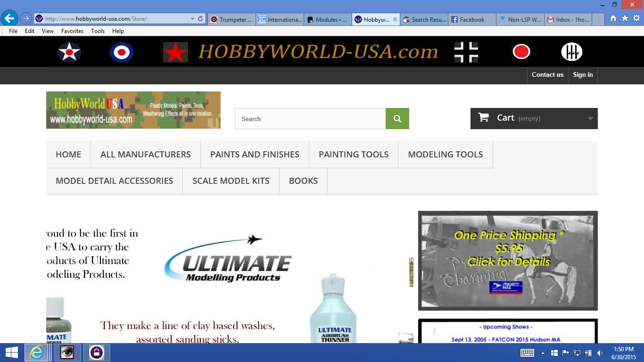Show hidden tray icons arrow
The image size is (644, 362).
[x=543, y=353]
